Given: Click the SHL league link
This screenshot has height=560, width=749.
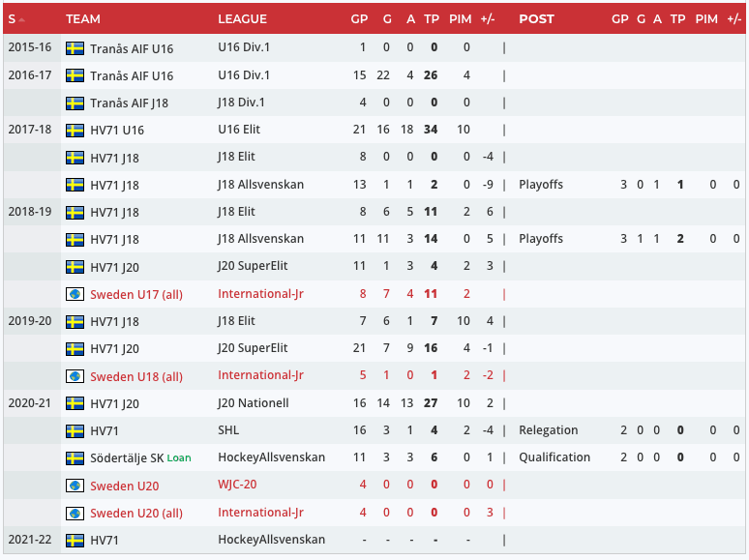Looking at the screenshot, I should [228, 430].
